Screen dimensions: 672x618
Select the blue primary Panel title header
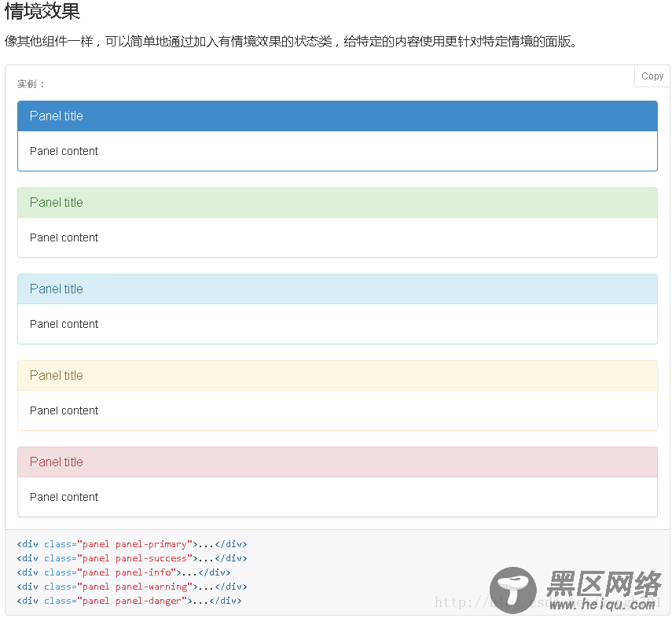click(x=337, y=116)
